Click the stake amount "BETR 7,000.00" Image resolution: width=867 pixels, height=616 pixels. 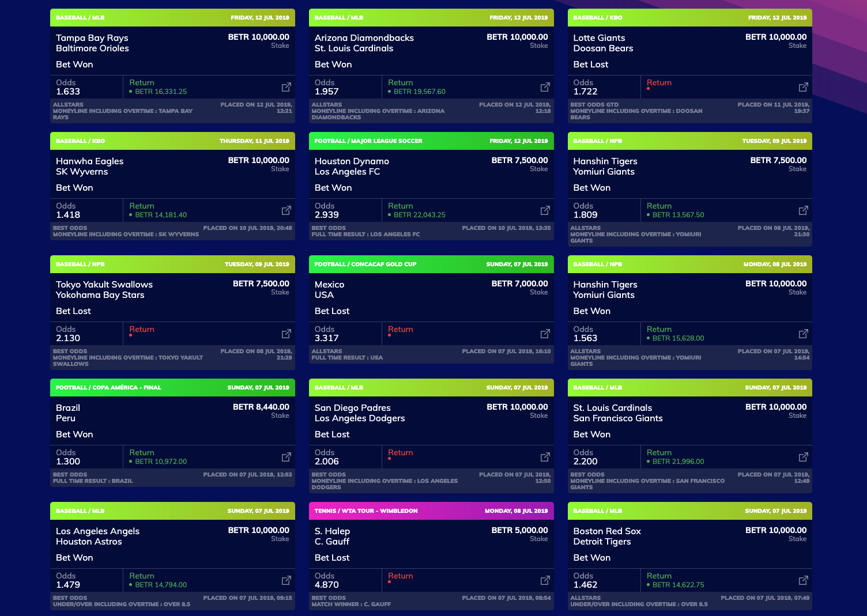tap(520, 284)
